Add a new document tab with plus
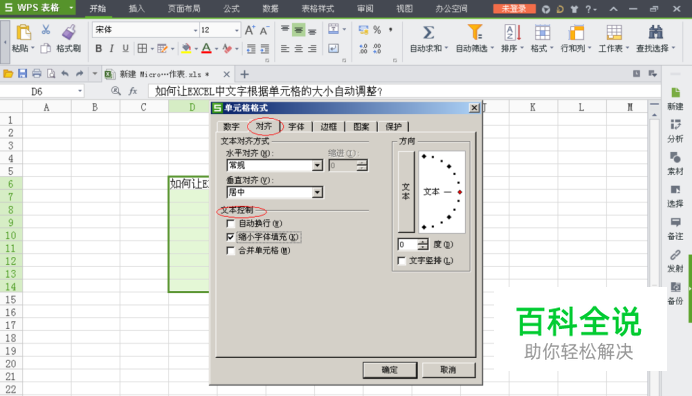Screen dimensions: 692x396 (244, 74)
